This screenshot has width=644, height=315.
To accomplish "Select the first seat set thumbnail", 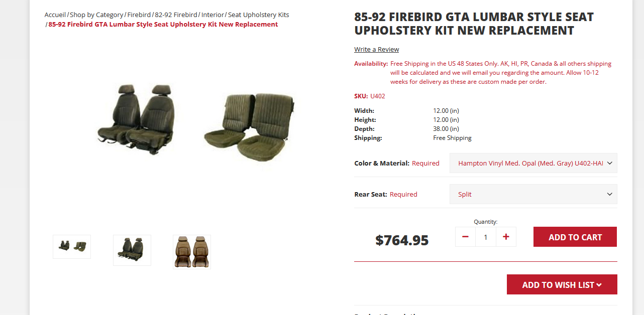I will [72, 246].
